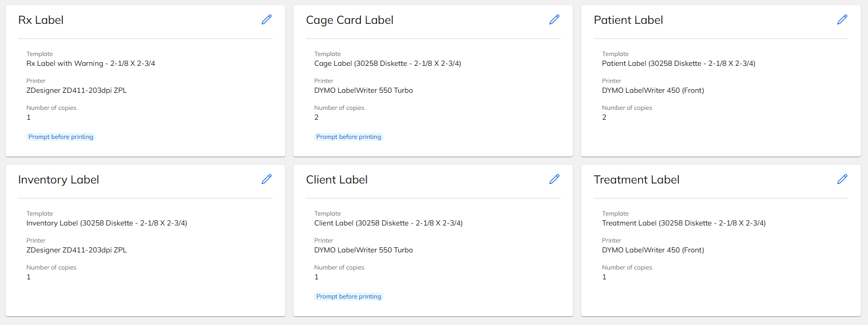Click ZDesigner printer in Inventory Label card

point(76,250)
